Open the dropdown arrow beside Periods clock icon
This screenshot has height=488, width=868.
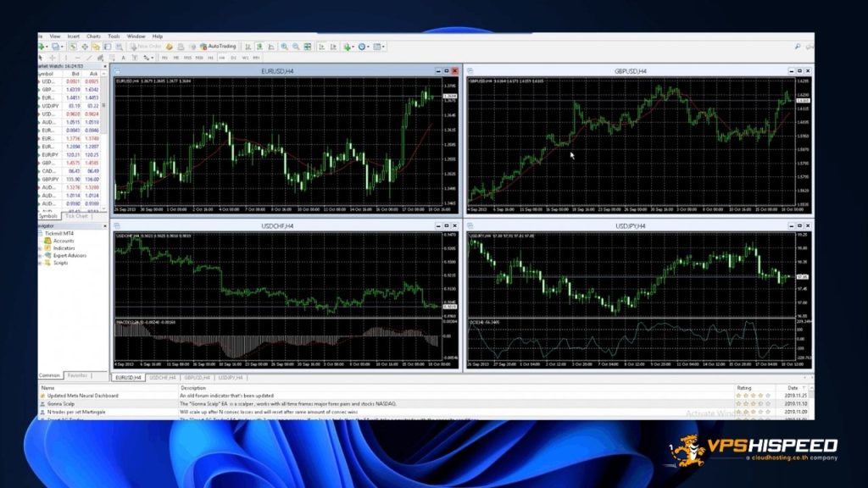(x=368, y=47)
